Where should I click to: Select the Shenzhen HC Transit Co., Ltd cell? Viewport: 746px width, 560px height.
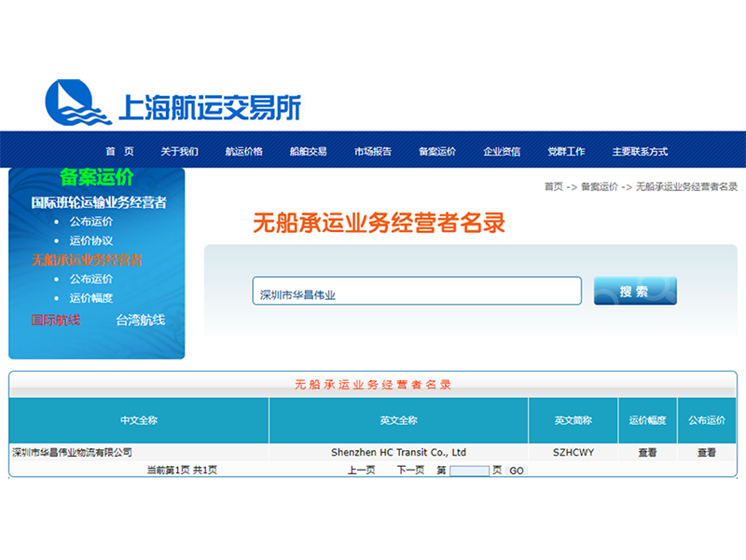tap(399, 452)
